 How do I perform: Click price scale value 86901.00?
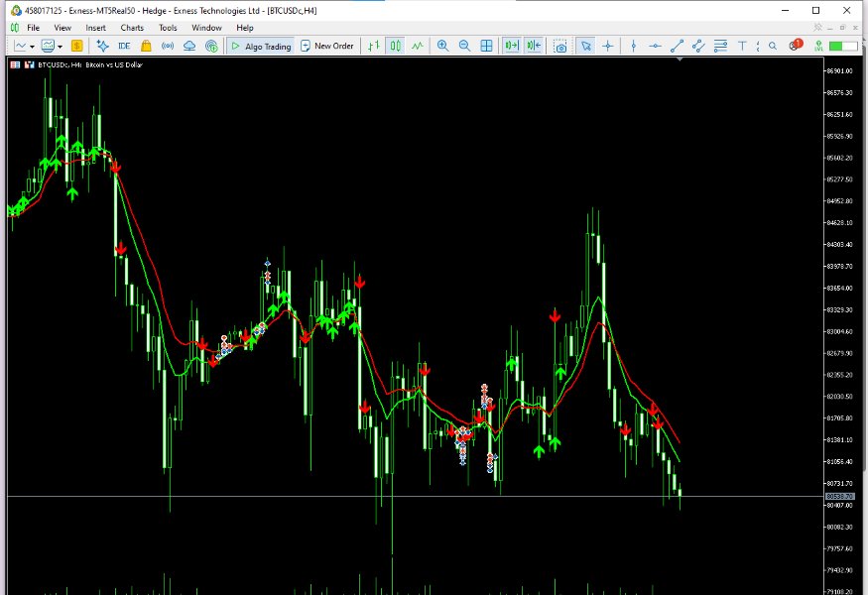pos(839,70)
